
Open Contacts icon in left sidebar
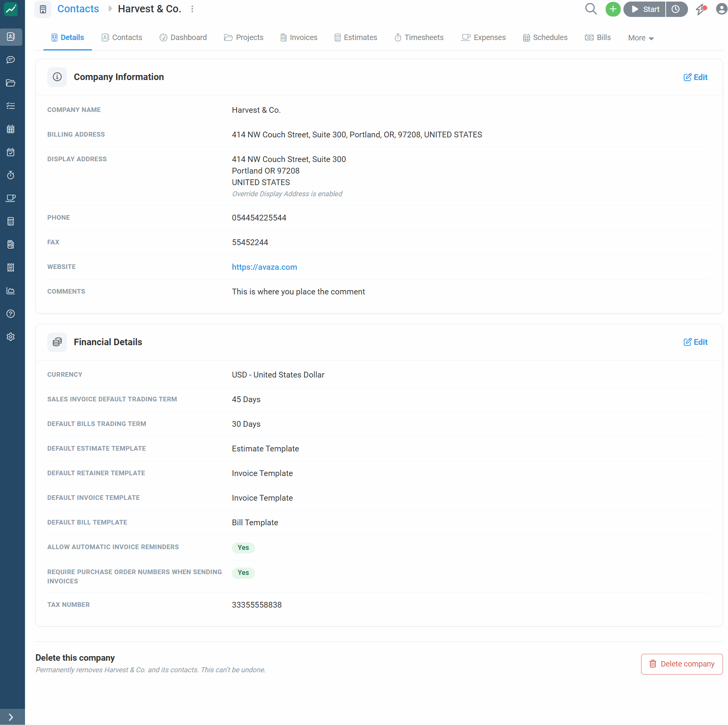coord(11,37)
